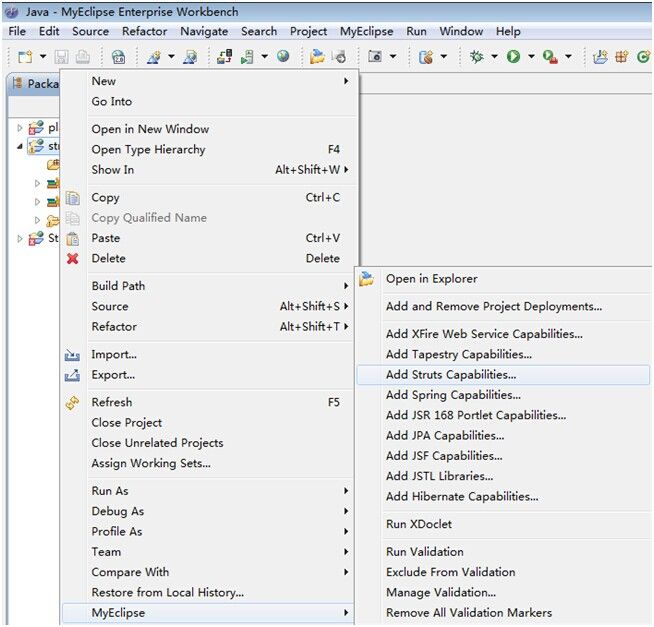The height and width of the screenshot is (627, 654).
Task: Choose Run XDoclet
Action: [x=503, y=524]
